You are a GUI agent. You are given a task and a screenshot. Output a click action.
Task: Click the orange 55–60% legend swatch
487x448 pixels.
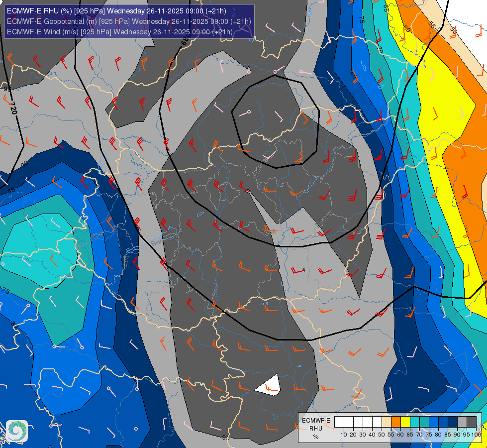click(396, 422)
